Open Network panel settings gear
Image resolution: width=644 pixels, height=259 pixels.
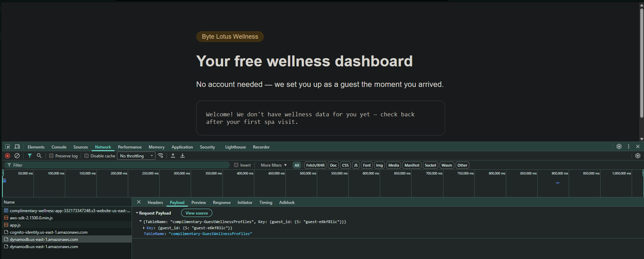pos(638,156)
